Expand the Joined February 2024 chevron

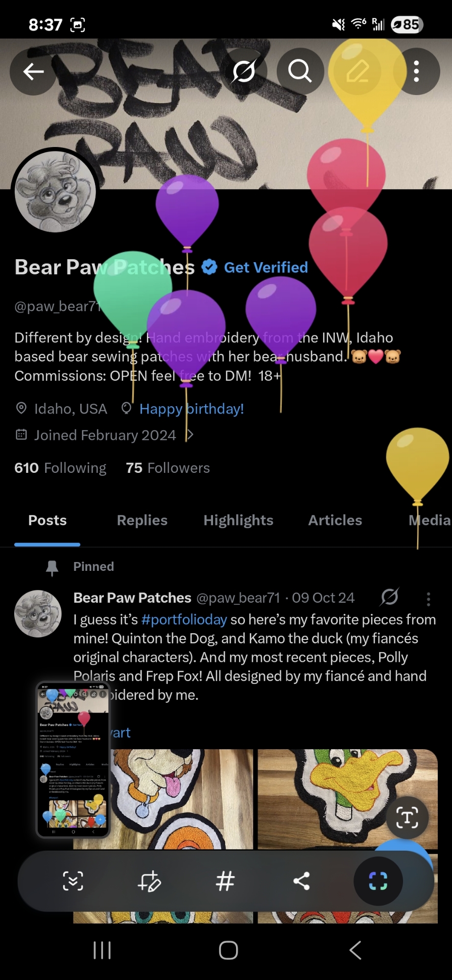(x=190, y=435)
